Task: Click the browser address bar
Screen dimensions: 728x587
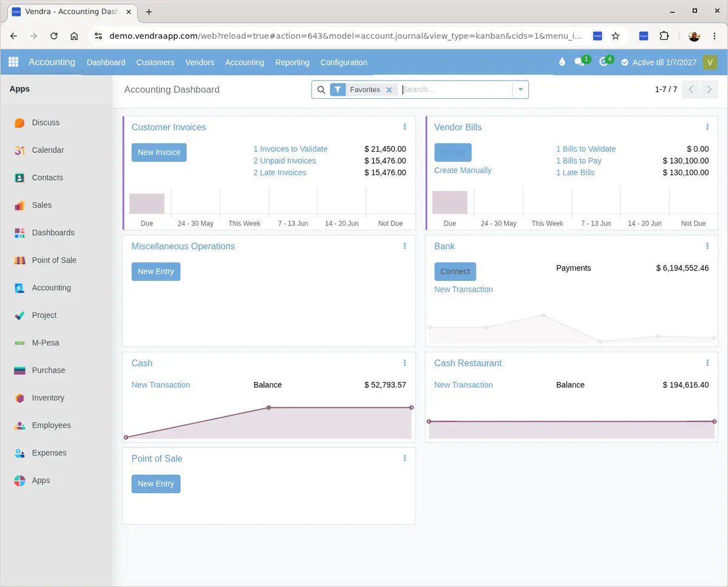Action: pos(346,36)
